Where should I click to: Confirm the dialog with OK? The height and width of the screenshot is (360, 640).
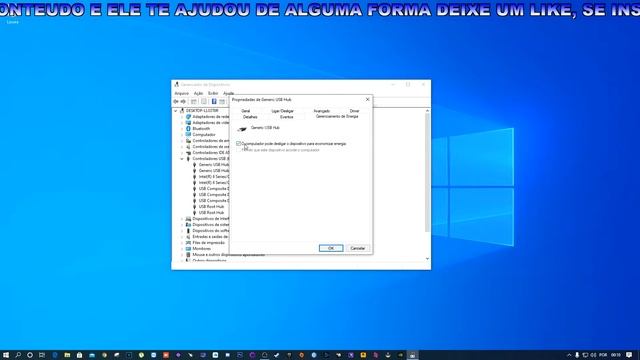(331, 248)
